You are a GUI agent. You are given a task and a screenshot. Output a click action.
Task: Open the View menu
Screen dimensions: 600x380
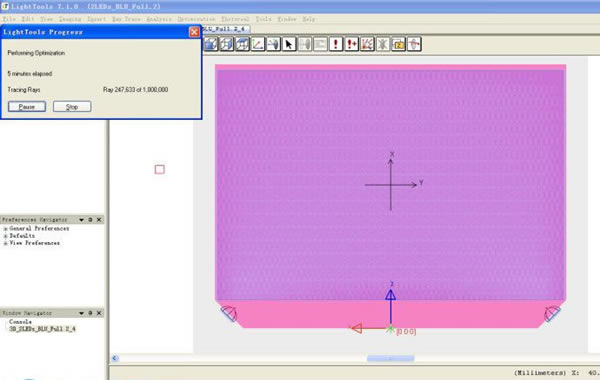pos(47,19)
